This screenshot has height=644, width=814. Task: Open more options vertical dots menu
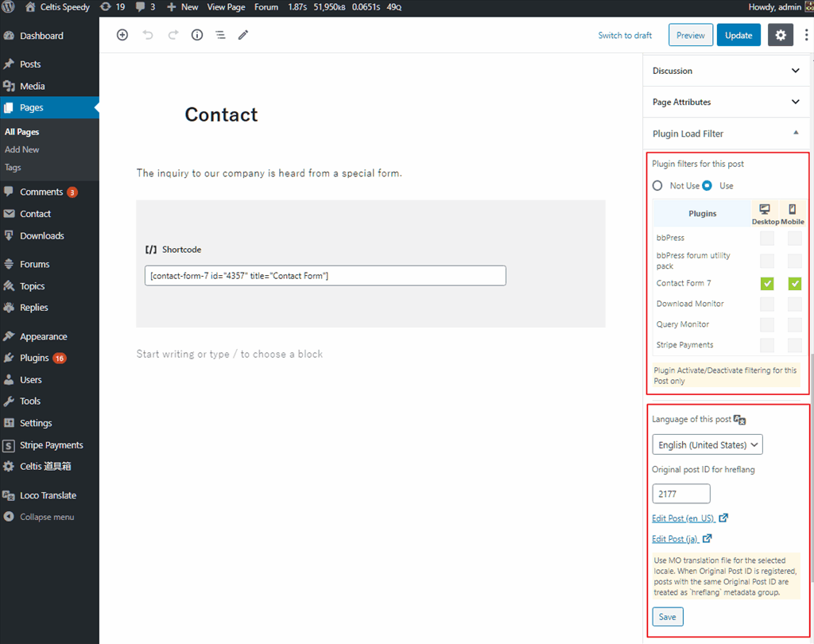pos(806,35)
